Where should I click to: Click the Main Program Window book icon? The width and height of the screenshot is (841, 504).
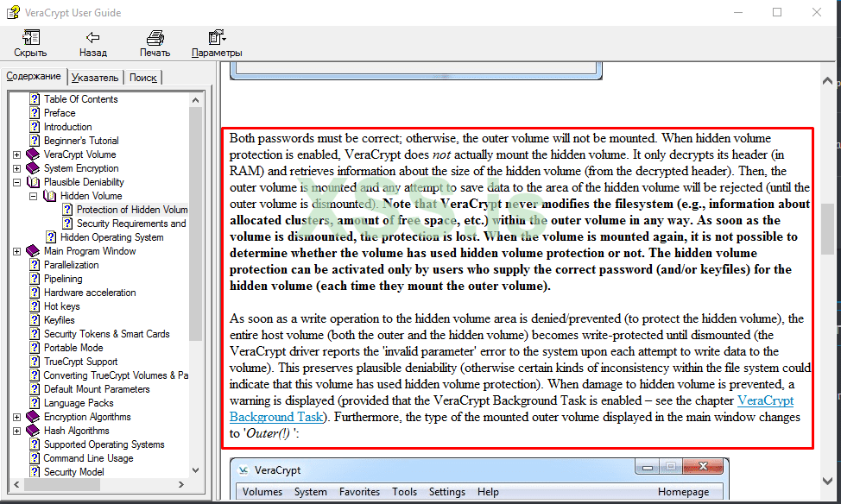coord(34,251)
